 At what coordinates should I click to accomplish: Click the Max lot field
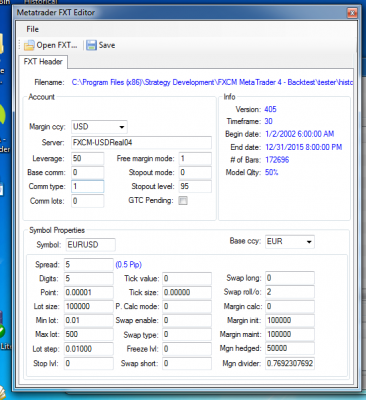[x=88, y=334]
